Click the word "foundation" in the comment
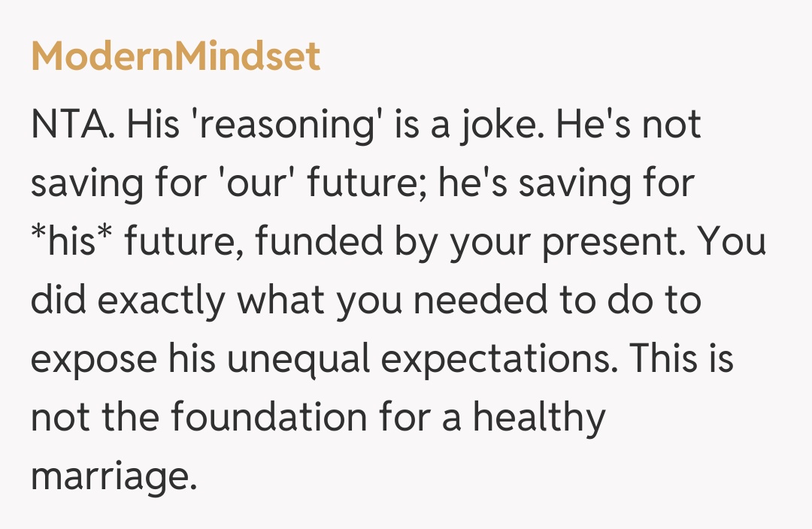The width and height of the screenshot is (812, 529). pos(268,417)
